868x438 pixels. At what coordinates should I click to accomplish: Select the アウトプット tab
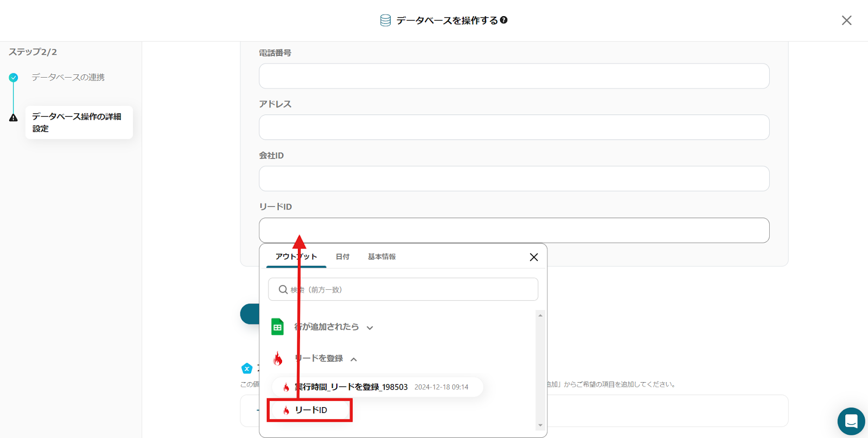[x=296, y=257]
